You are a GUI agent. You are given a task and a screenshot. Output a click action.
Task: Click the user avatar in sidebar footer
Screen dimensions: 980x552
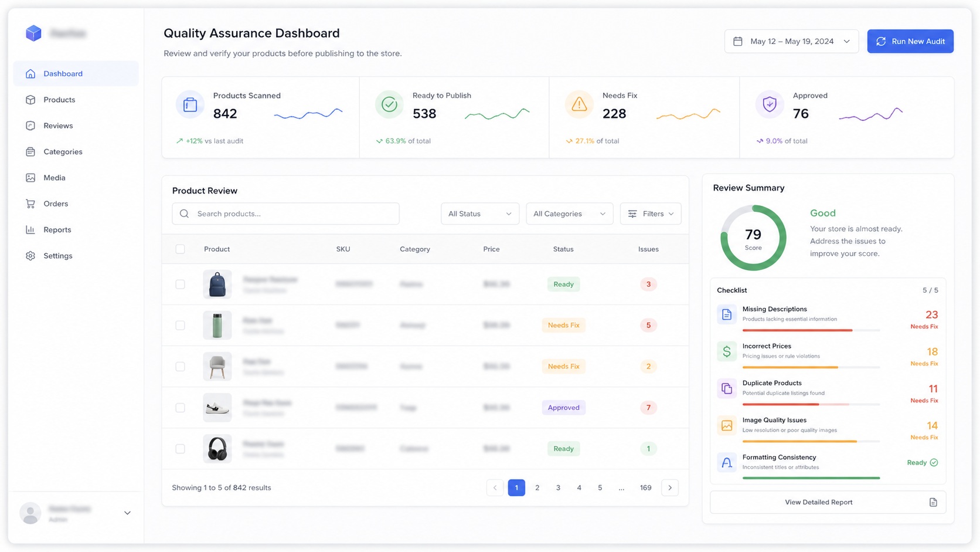30,513
